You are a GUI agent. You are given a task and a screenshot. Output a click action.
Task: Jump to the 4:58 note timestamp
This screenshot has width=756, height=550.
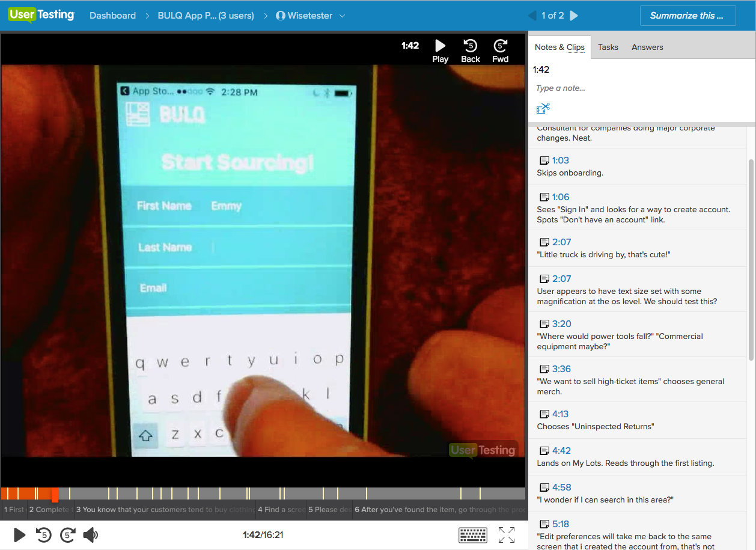pyautogui.click(x=561, y=487)
